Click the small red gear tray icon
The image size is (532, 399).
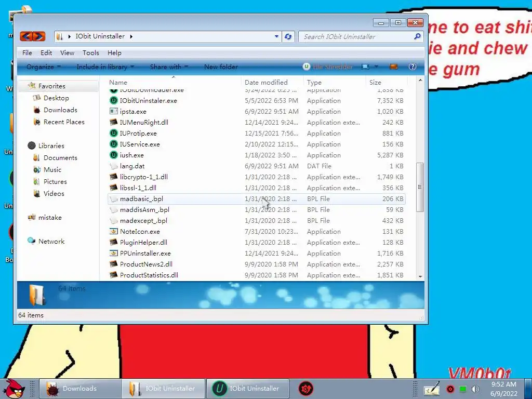coord(450,389)
